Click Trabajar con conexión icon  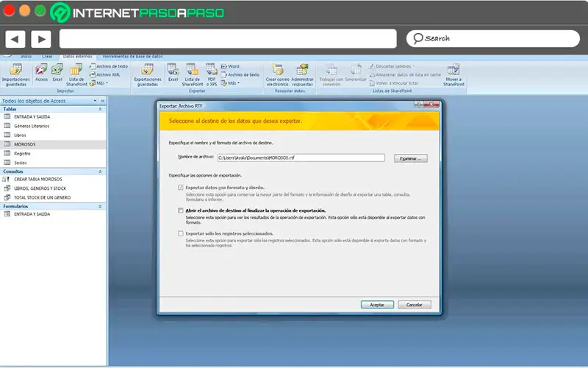click(x=331, y=75)
